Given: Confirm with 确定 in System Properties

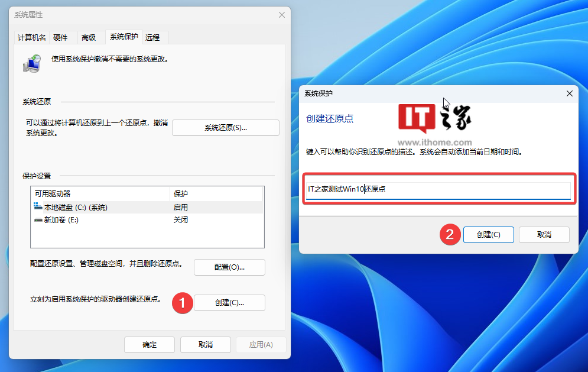Looking at the screenshot, I should coord(150,345).
